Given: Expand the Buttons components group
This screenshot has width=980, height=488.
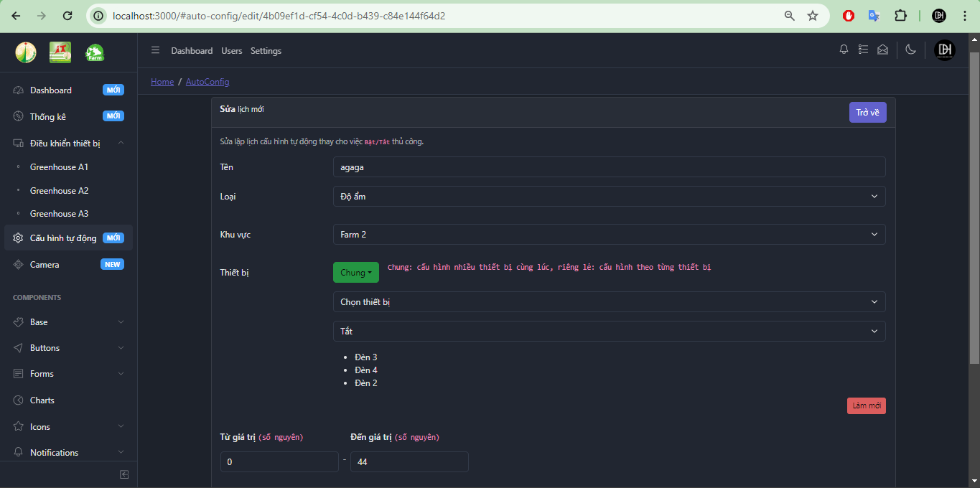Looking at the screenshot, I should pos(121,347).
